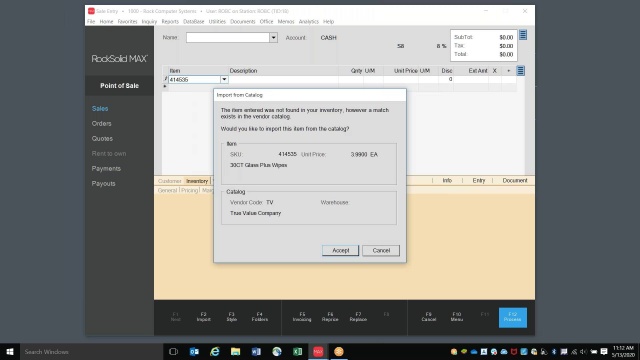
Task: Click the Unit Price column header
Action: 406,71
